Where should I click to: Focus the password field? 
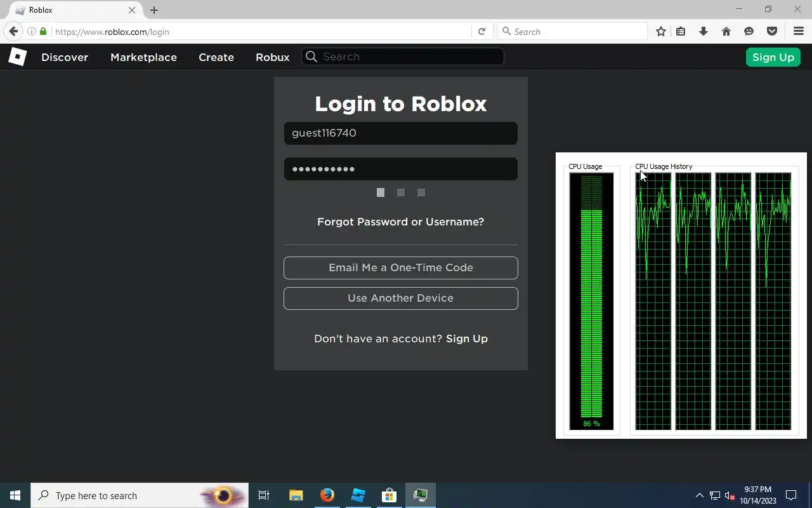coord(401,169)
